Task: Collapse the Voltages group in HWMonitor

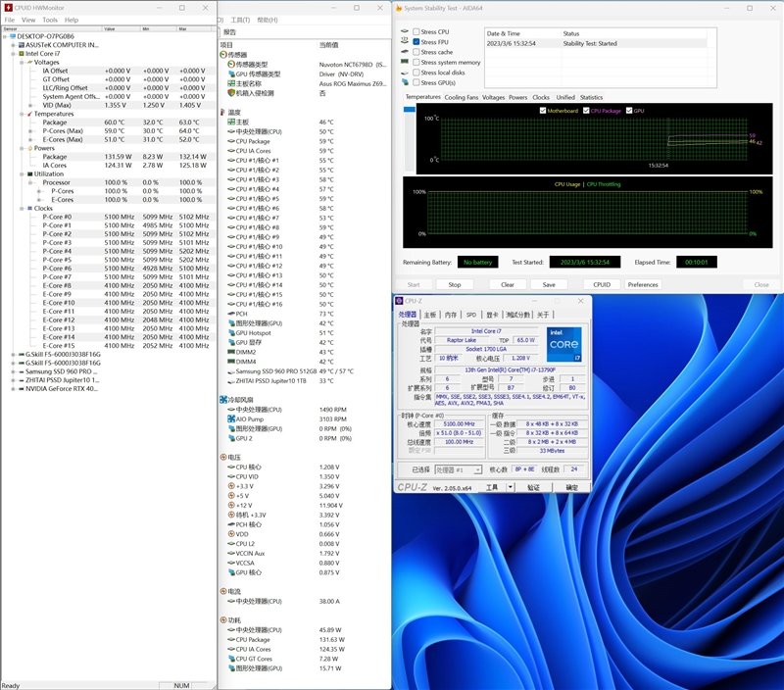Action: pos(22,63)
